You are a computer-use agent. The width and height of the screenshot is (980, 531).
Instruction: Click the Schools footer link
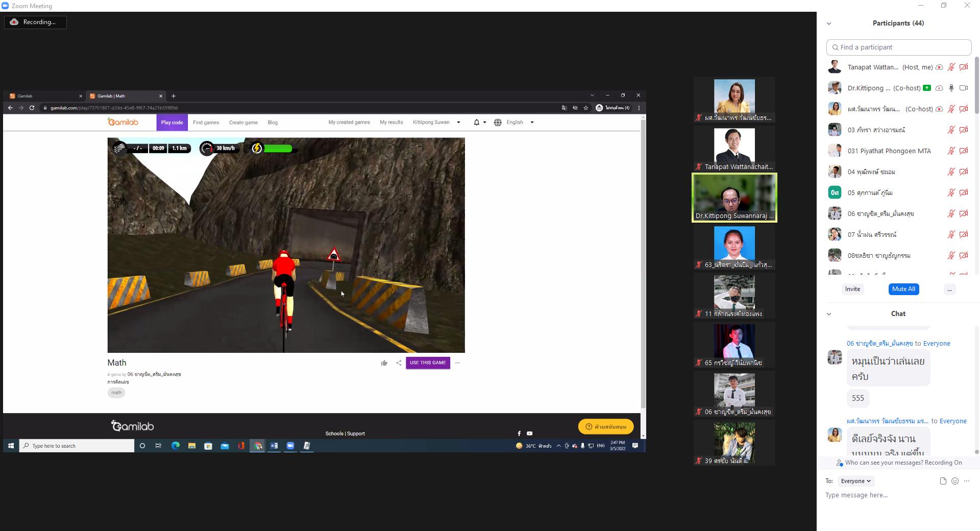click(334, 433)
